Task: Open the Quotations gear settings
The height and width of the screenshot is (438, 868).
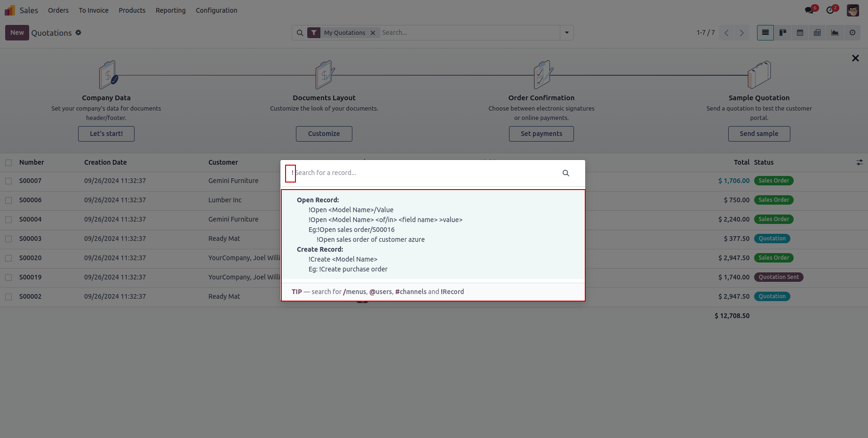Action: point(79,32)
